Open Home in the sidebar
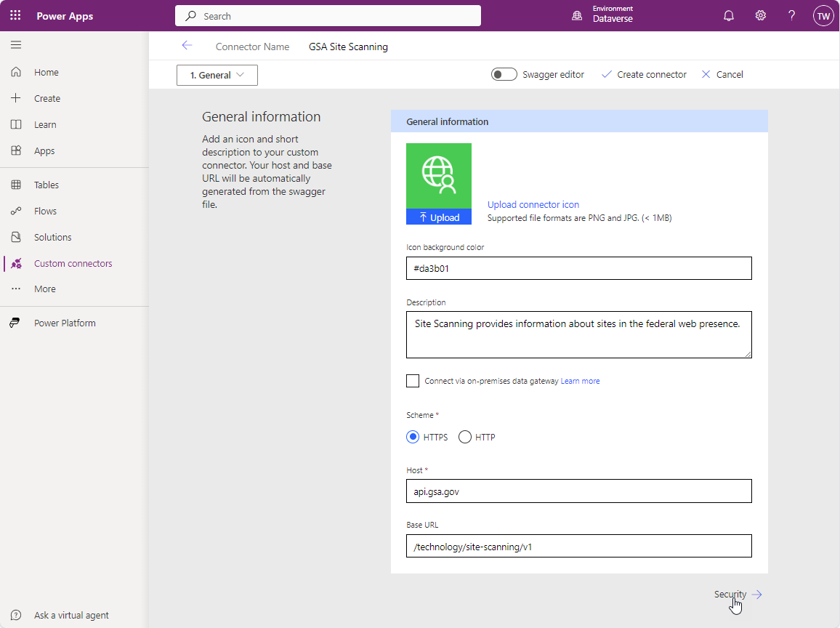This screenshot has height=628, width=840. pos(47,73)
